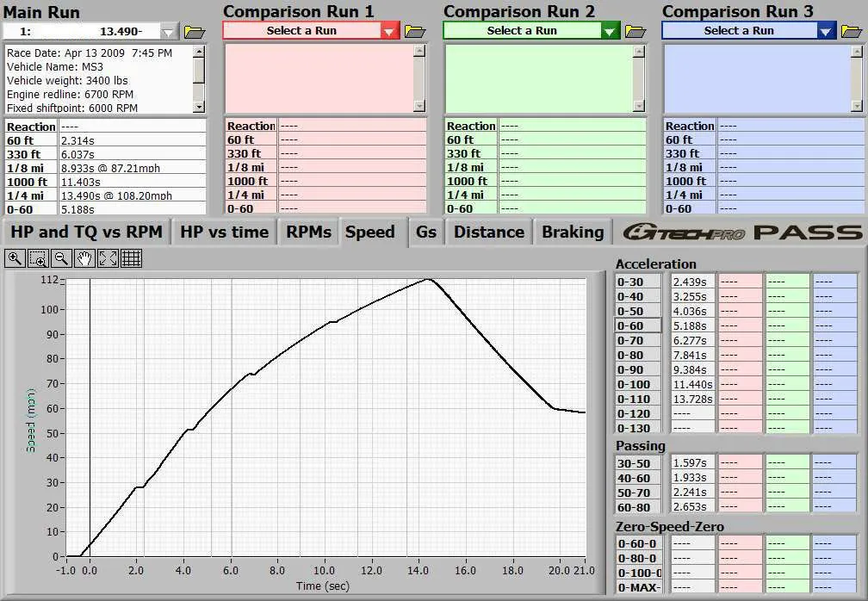The height and width of the screenshot is (601, 868).
Task: Open folder icon for Comparison Run 2
Action: click(635, 32)
